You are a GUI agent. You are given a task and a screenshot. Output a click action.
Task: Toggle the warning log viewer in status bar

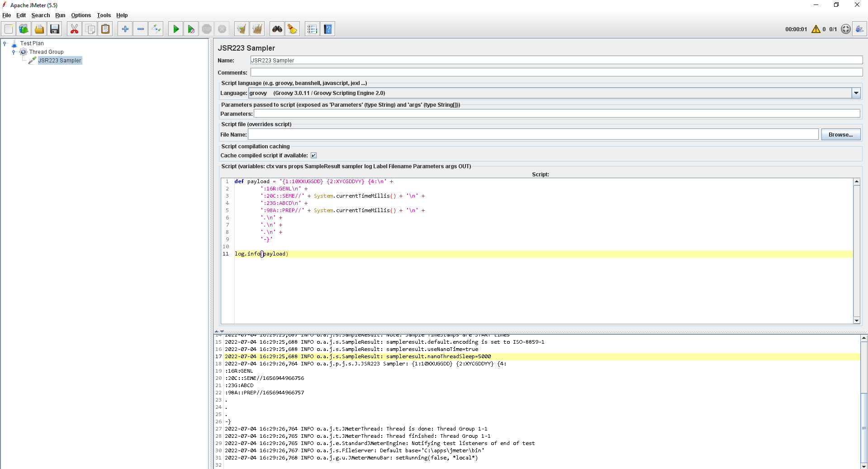click(816, 29)
